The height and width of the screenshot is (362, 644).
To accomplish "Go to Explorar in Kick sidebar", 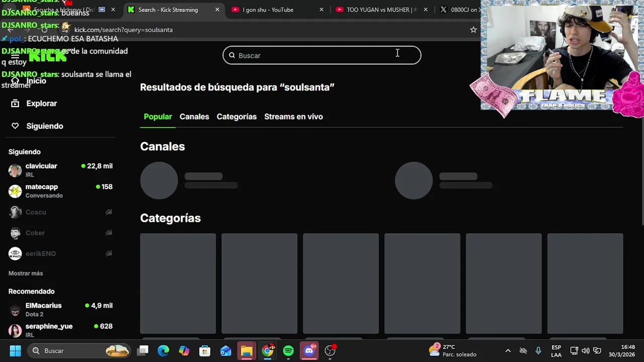I will pos(41,103).
